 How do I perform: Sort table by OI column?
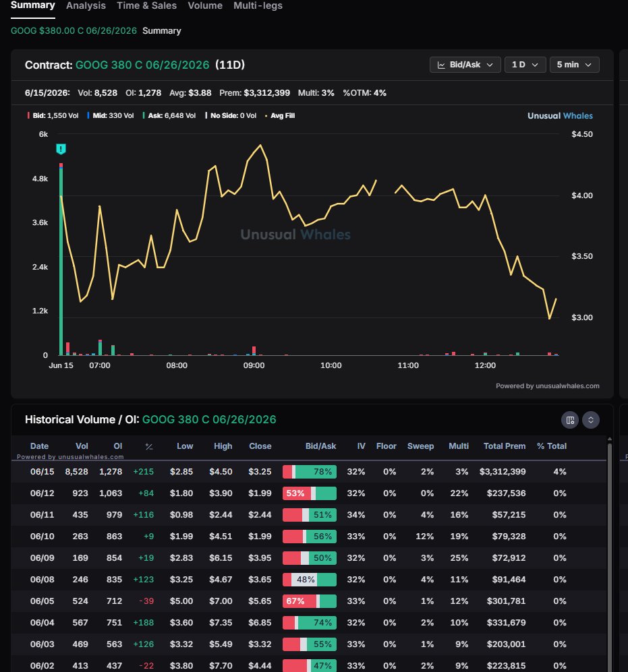pos(118,446)
